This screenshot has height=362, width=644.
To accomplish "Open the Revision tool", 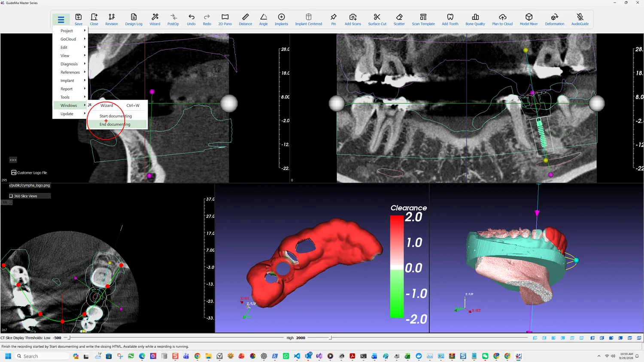I will click(x=112, y=19).
